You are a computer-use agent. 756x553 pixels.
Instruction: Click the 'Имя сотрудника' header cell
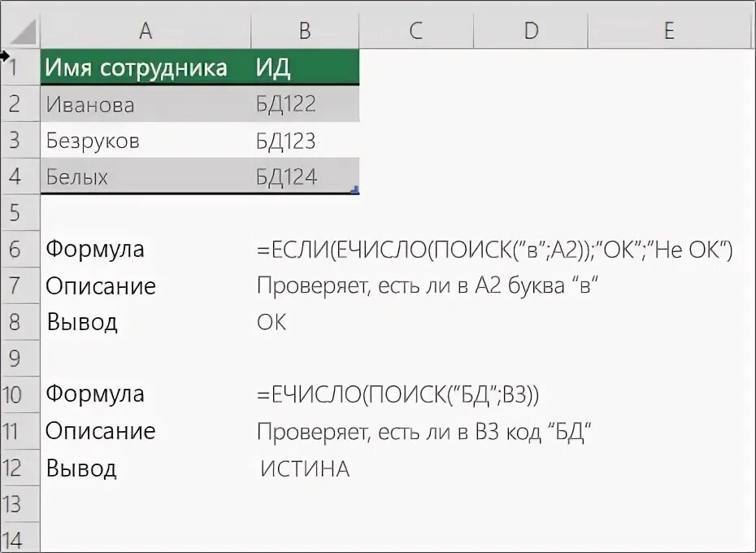coord(146,67)
